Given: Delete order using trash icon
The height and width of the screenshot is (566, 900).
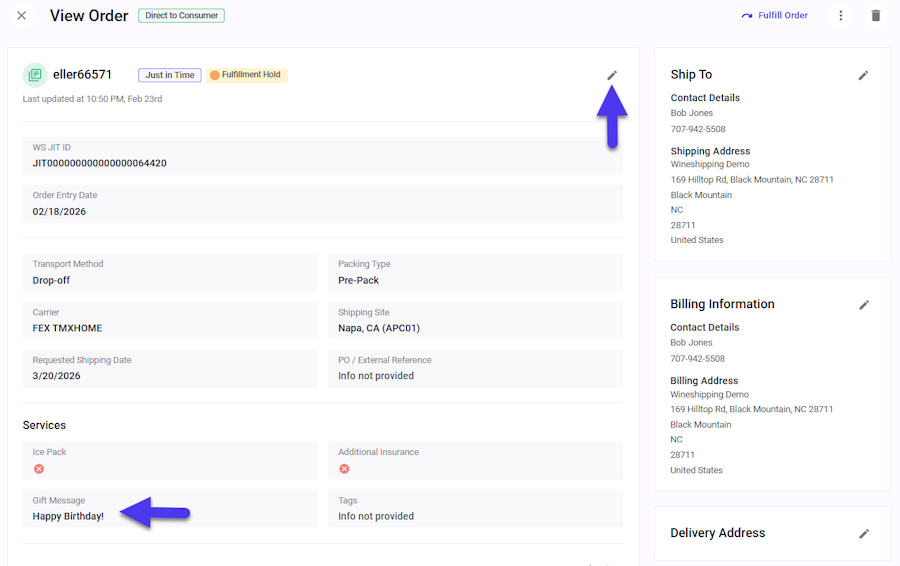Looking at the screenshot, I should click(875, 15).
